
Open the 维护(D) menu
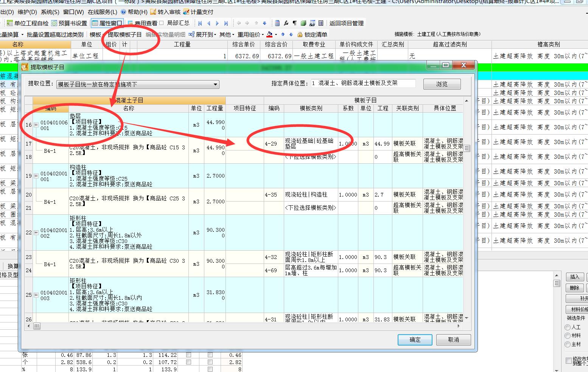pos(28,12)
